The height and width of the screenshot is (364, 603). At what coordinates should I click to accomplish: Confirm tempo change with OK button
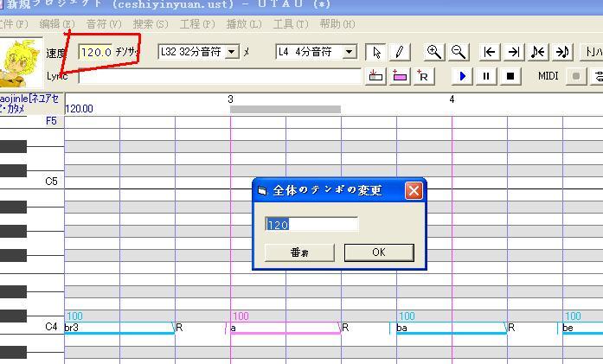[x=379, y=252]
